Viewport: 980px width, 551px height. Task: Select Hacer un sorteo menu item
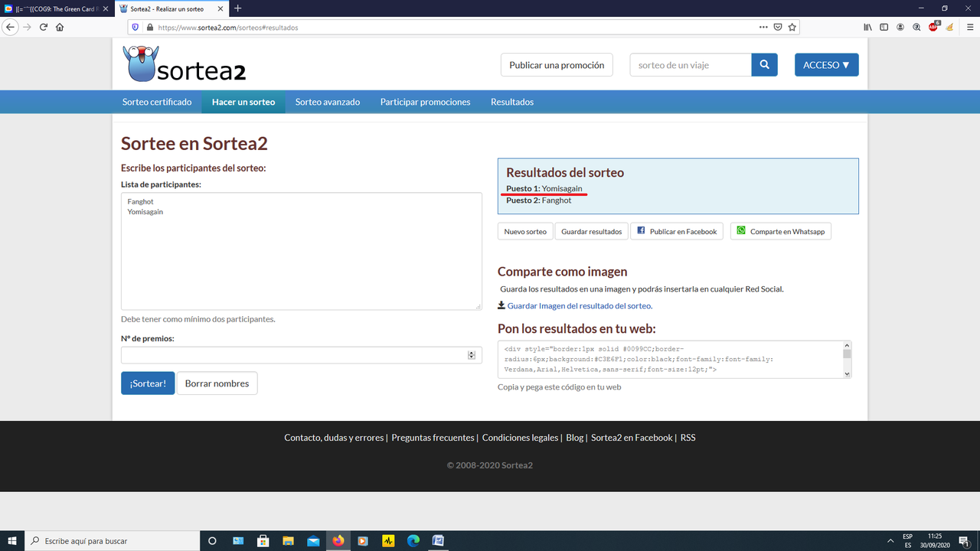[x=243, y=102]
